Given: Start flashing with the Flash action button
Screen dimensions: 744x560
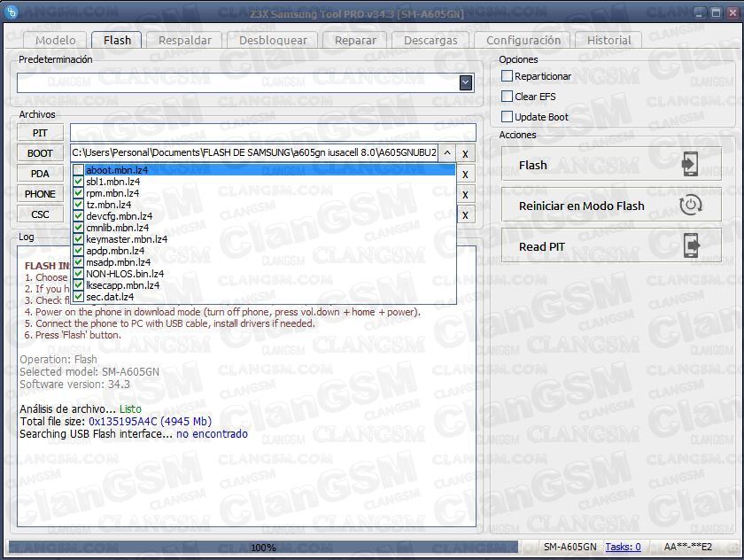Looking at the screenshot, I should [x=611, y=165].
